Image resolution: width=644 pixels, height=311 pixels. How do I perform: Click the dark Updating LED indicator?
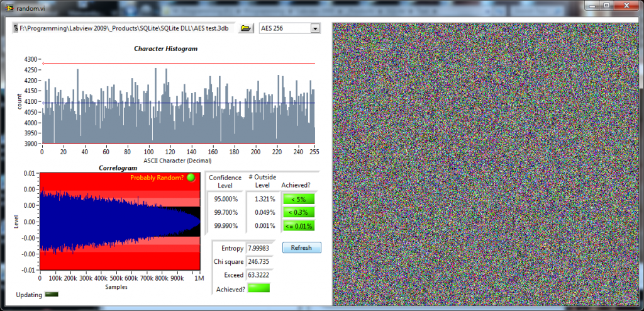click(x=52, y=294)
